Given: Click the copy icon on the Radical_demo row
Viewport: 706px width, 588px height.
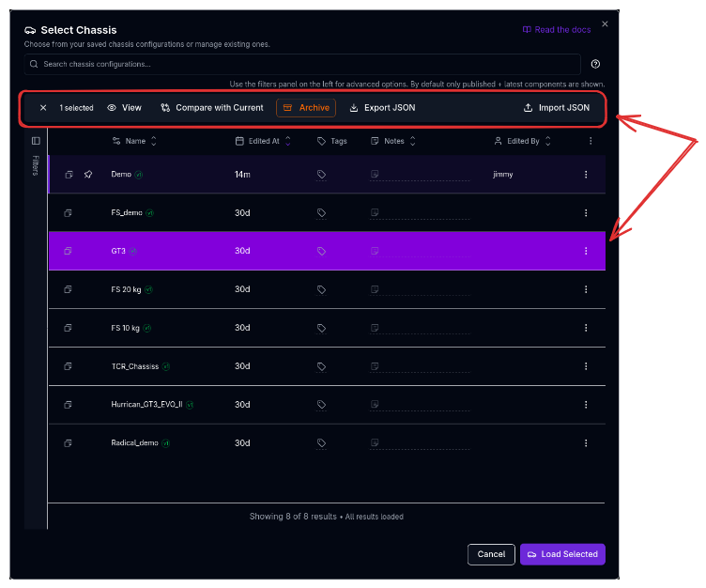Looking at the screenshot, I should click(x=69, y=443).
